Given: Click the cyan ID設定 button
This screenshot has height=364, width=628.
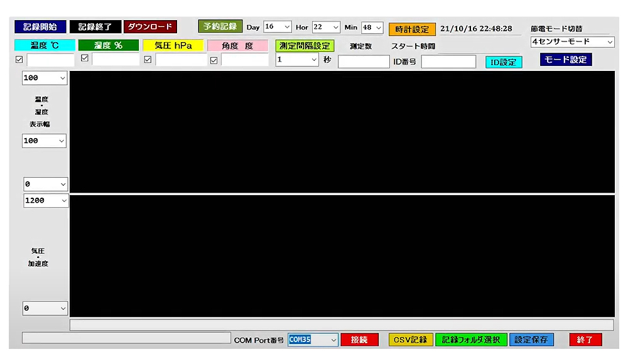Looking at the screenshot, I should click(503, 62).
